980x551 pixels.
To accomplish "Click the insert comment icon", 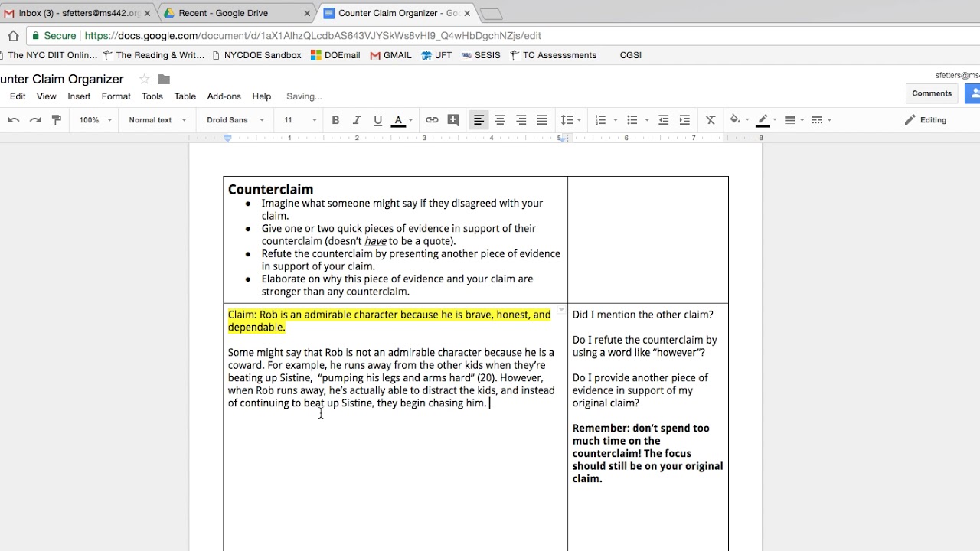I will (453, 120).
